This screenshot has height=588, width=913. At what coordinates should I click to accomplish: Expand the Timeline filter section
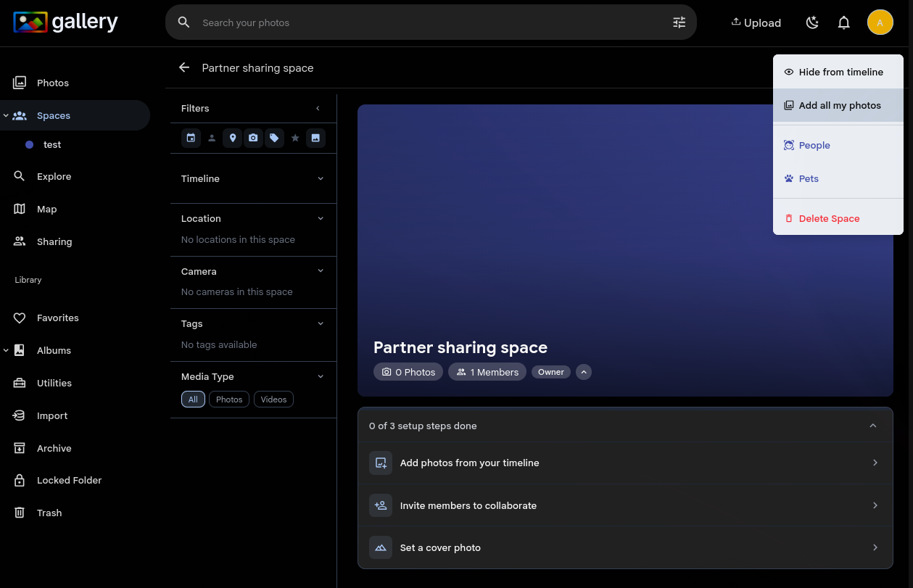321,178
